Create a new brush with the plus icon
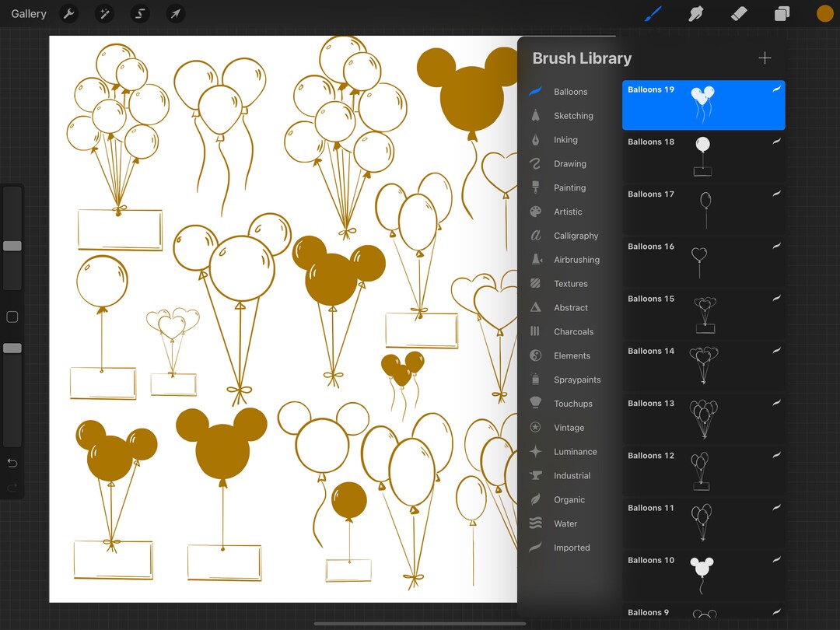The width and height of the screenshot is (840, 630). pos(765,58)
